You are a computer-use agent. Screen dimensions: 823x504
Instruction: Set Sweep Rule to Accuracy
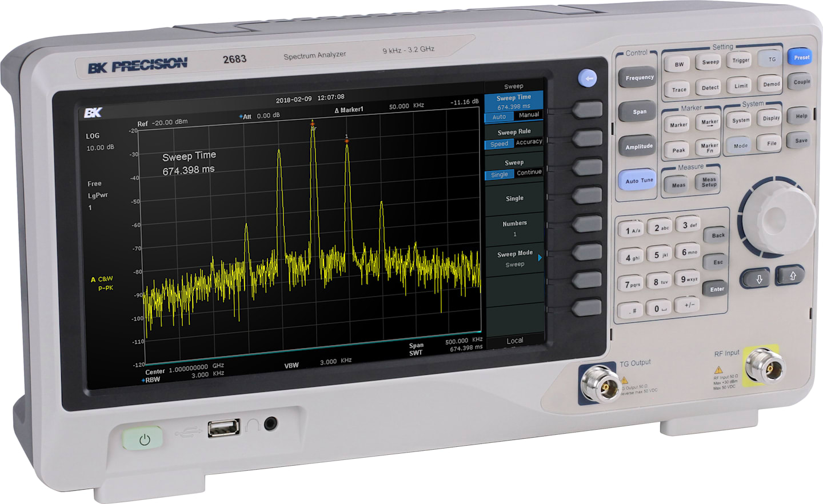(x=528, y=142)
